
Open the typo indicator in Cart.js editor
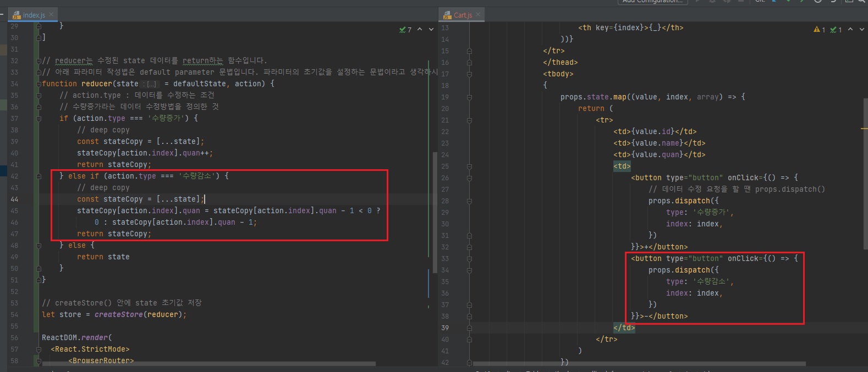[x=836, y=30]
